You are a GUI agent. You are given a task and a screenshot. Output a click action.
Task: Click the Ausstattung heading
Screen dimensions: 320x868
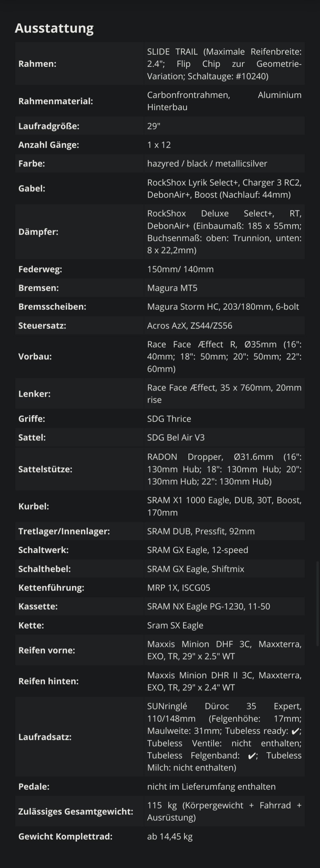pos(54,28)
